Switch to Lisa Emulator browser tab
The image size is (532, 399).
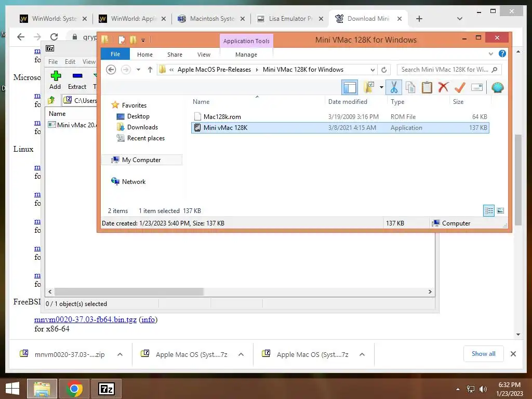290,19
